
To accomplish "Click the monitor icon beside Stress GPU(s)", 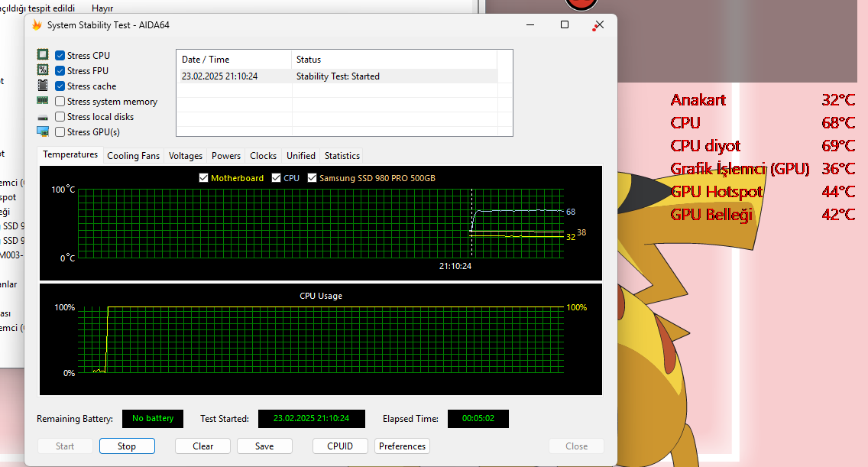I will click(43, 131).
